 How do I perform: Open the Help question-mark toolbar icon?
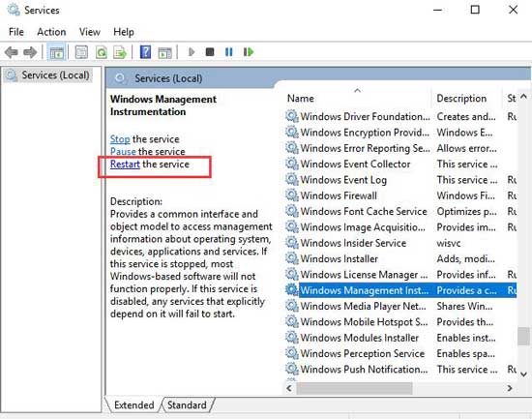click(x=145, y=52)
